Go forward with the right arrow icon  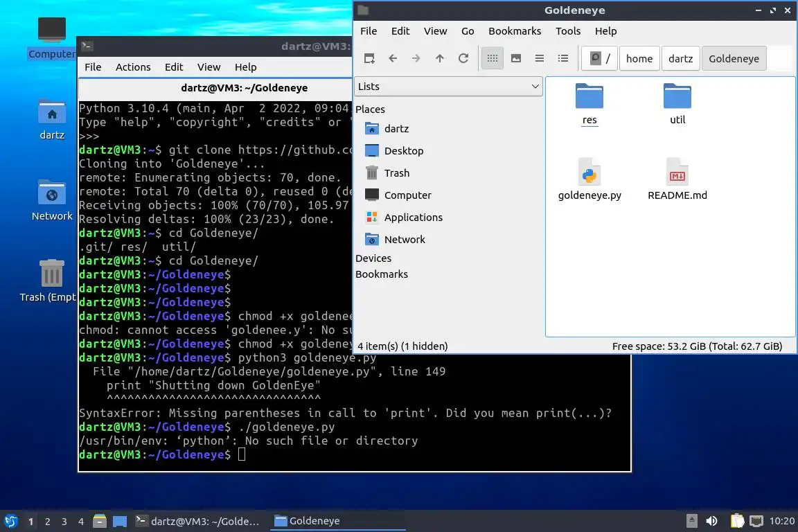pos(416,59)
